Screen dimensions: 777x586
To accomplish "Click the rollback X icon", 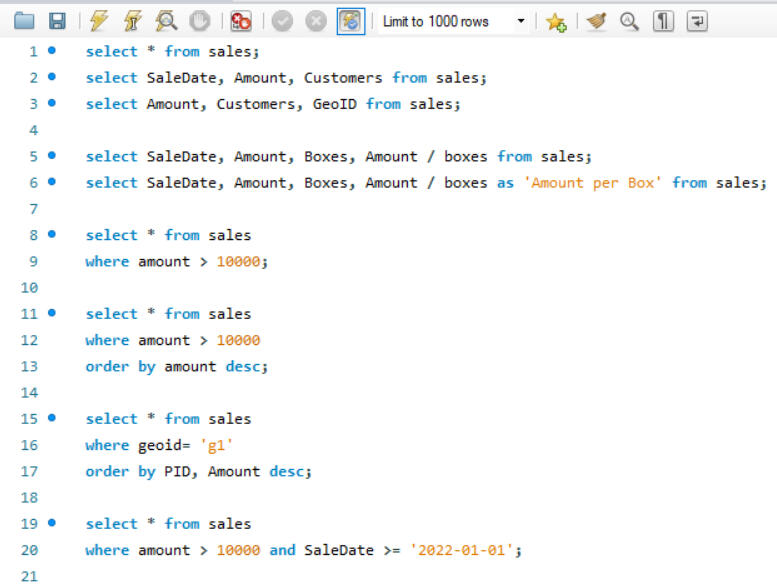I will (315, 21).
